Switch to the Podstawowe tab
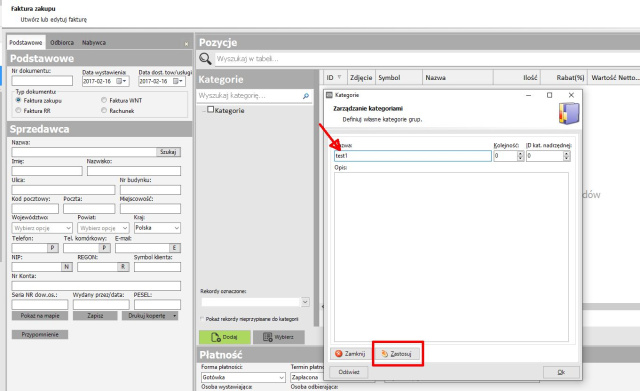 pyautogui.click(x=26, y=42)
